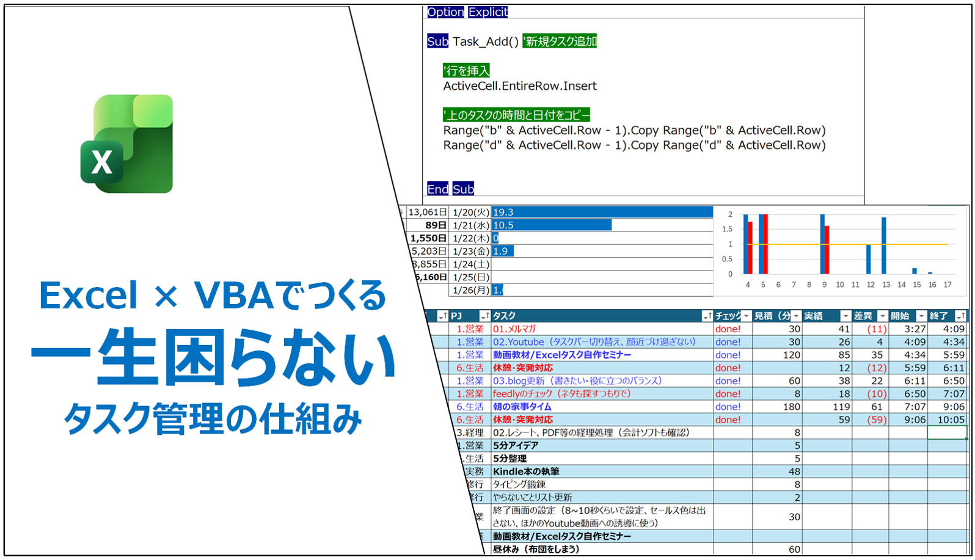Select the date cell '1/23(金)'
Image resolution: width=975 pixels, height=560 pixels.
point(470,251)
